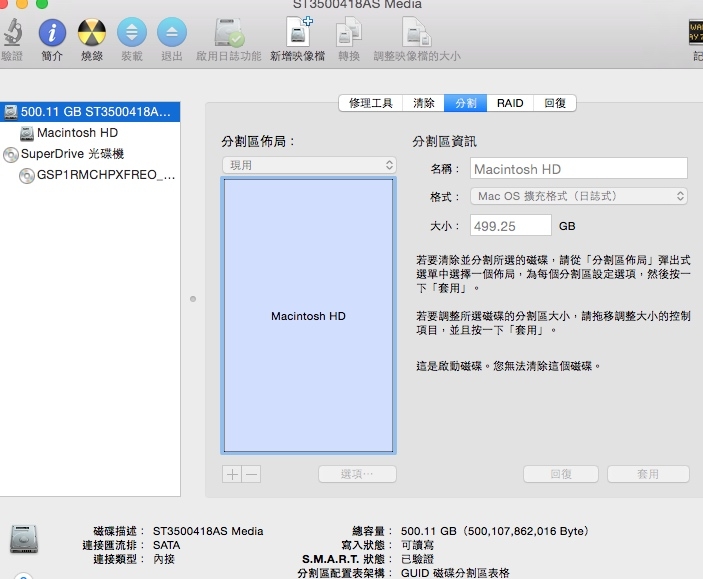
Task: Click the 已驗證 S.M.A.R.T. status value
Action: [x=417, y=559]
